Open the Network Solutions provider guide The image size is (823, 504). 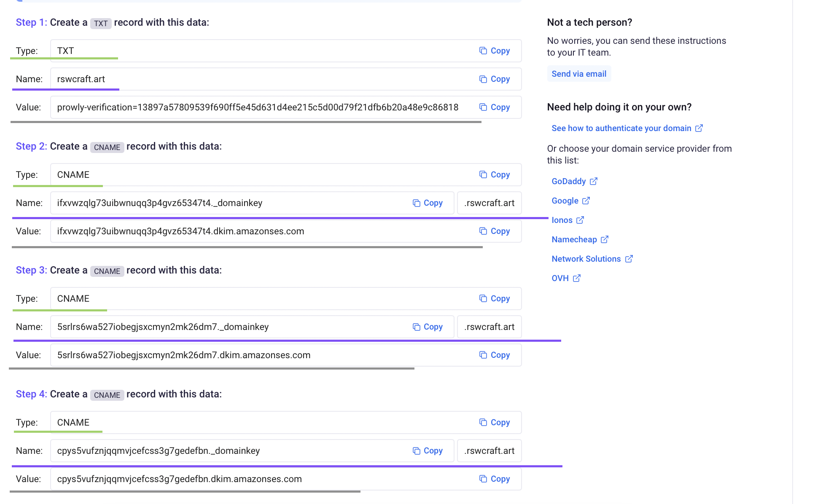592,259
